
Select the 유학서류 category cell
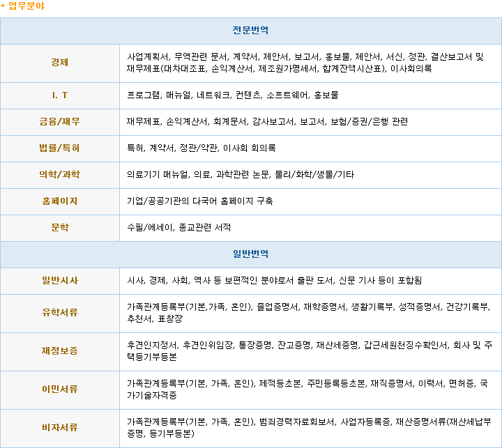[60, 313]
